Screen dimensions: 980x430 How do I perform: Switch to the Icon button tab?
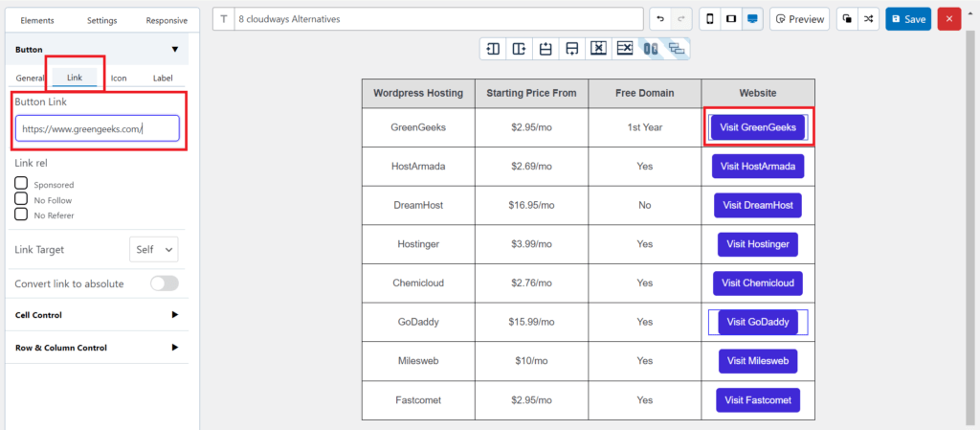tap(119, 79)
